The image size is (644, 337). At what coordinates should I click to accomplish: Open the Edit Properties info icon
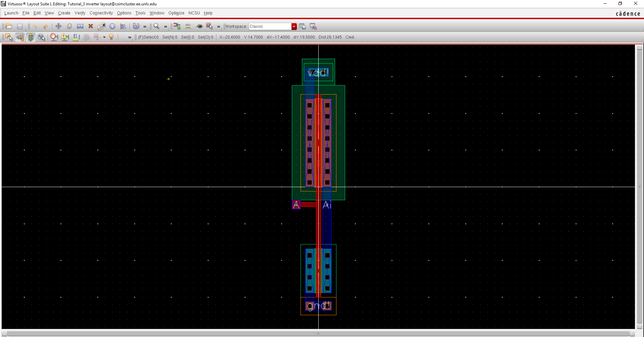pyautogui.click(x=112, y=26)
